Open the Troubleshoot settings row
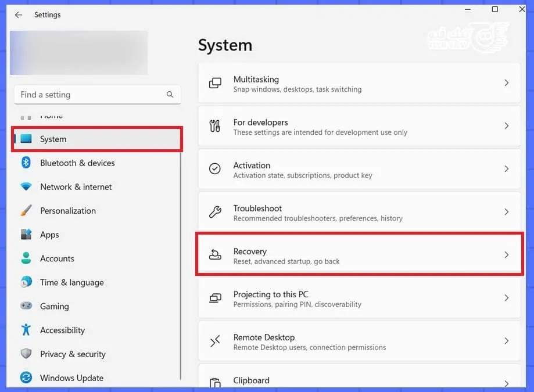Viewport: 534px width, 392px height. 359,211
